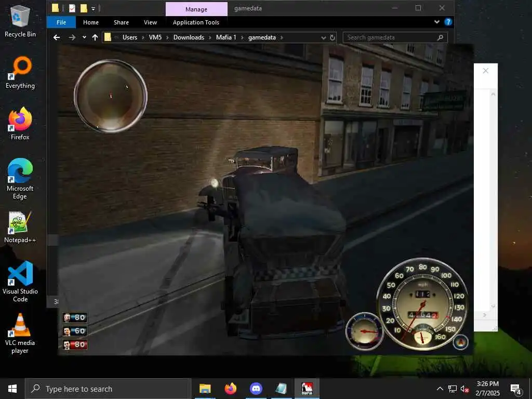Viewport: 532px width, 399px height.
Task: Open the Recycle Bin desktop icon
Action: click(20, 21)
